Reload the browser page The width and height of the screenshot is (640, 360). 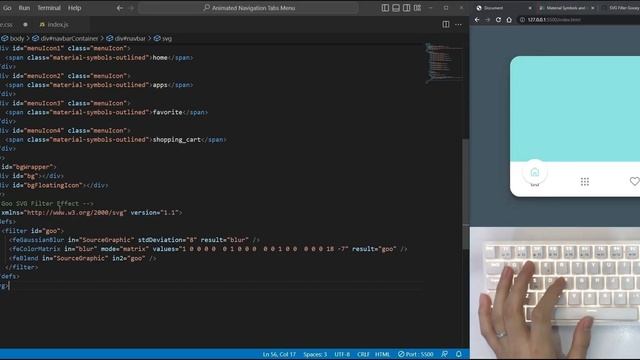point(498,20)
